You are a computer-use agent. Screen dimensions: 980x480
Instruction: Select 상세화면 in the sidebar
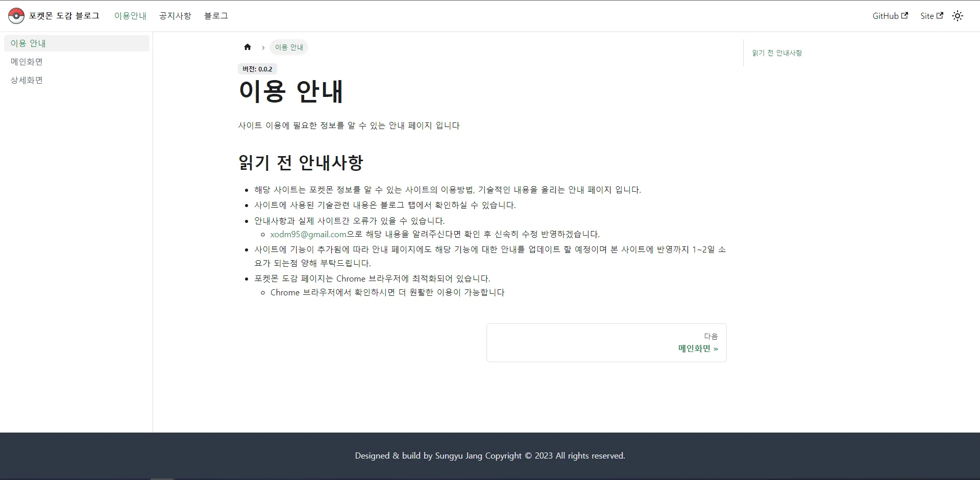coord(27,80)
